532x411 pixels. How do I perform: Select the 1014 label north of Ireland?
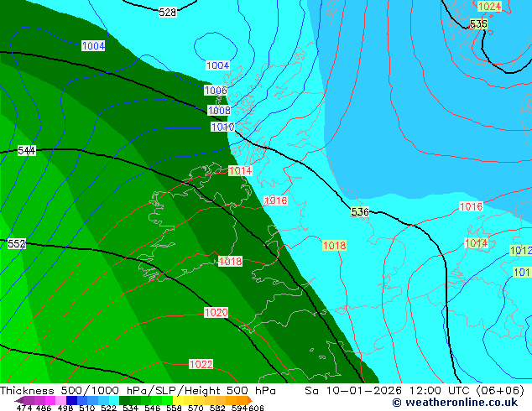pos(240,170)
